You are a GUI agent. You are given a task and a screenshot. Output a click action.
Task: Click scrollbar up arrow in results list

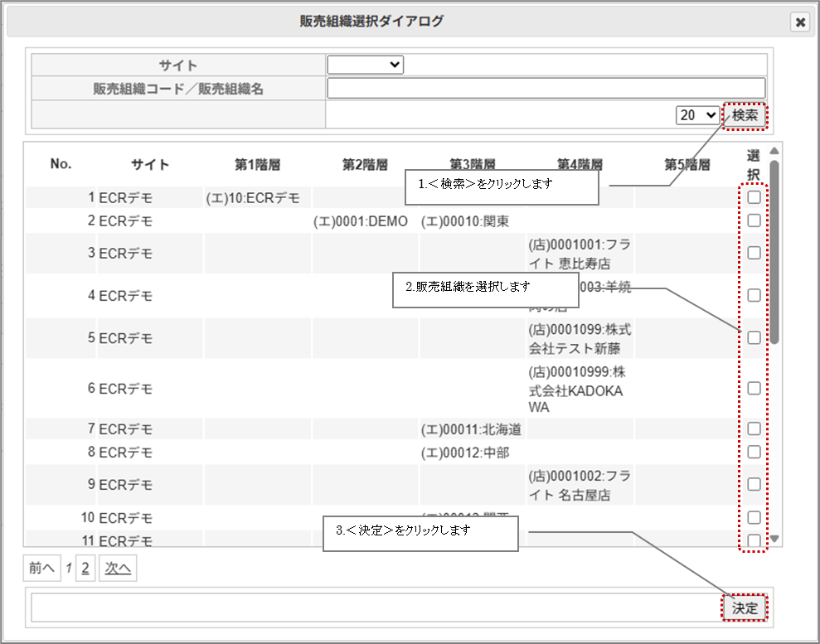click(x=774, y=151)
